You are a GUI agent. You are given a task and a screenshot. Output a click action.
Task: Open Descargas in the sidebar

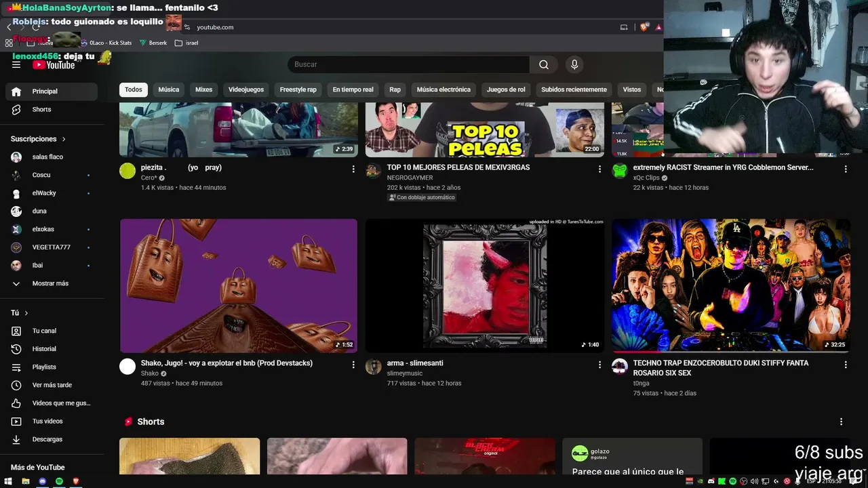pyautogui.click(x=52, y=439)
